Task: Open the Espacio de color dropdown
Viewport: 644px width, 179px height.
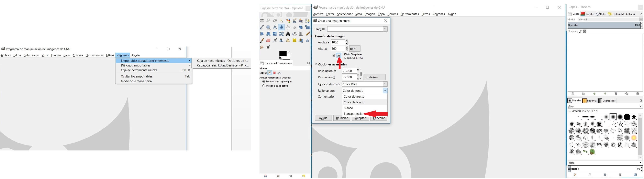Action: (x=365, y=84)
